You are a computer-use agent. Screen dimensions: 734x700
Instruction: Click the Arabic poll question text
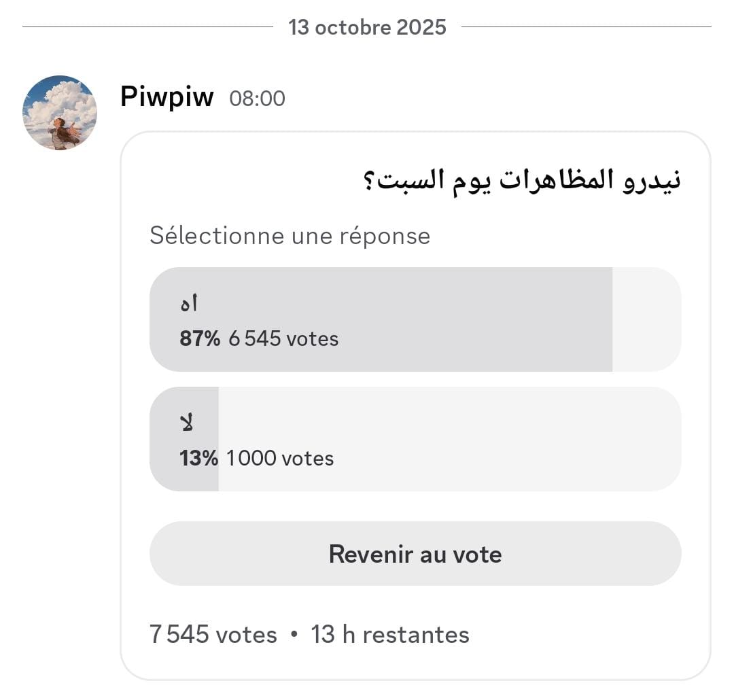(520, 181)
